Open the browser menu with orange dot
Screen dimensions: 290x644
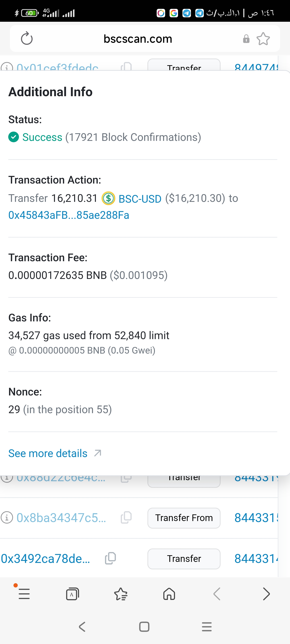coord(24,594)
